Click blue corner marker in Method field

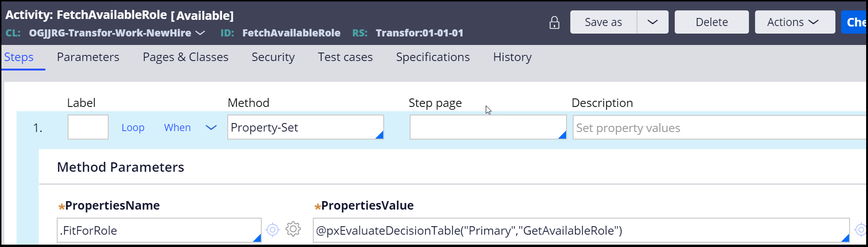pos(379,135)
